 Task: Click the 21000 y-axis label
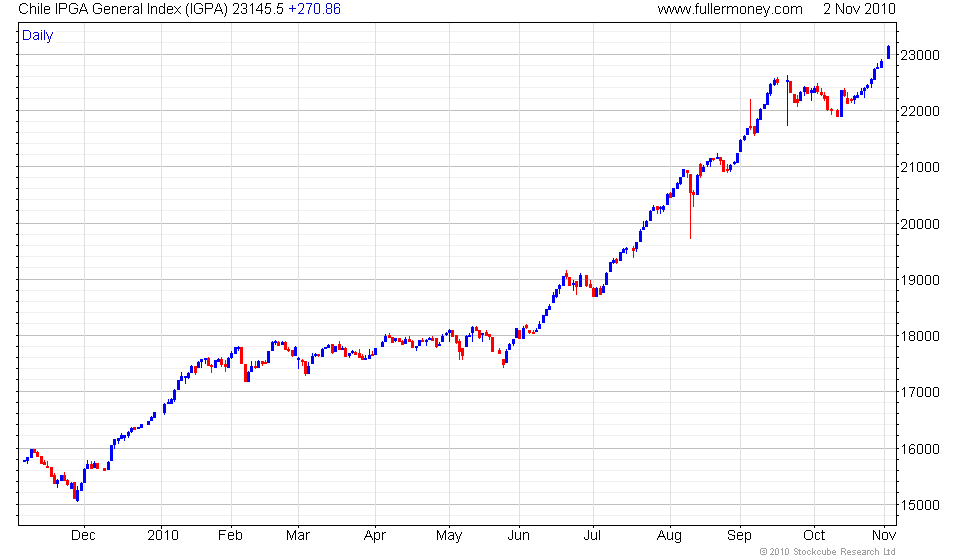tap(919, 168)
